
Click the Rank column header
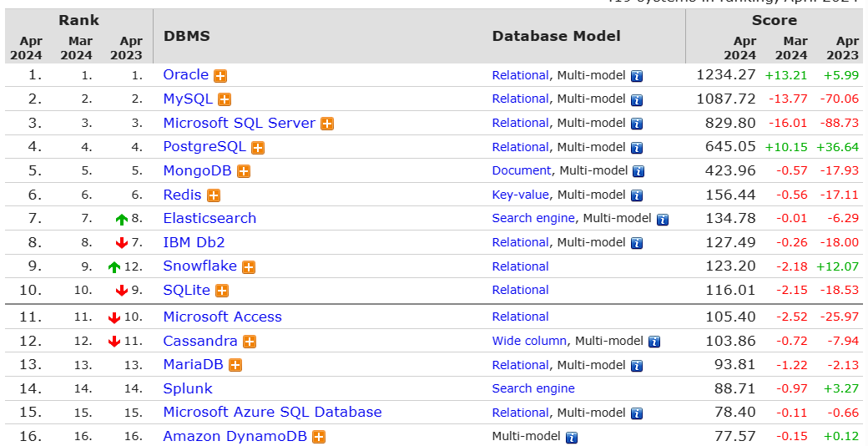coord(78,21)
